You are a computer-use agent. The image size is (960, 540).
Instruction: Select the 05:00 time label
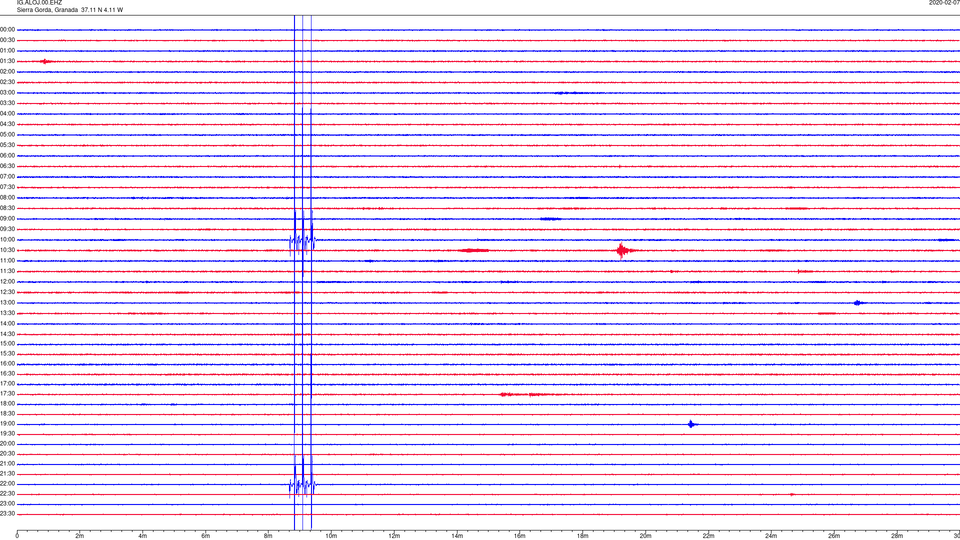7,134
